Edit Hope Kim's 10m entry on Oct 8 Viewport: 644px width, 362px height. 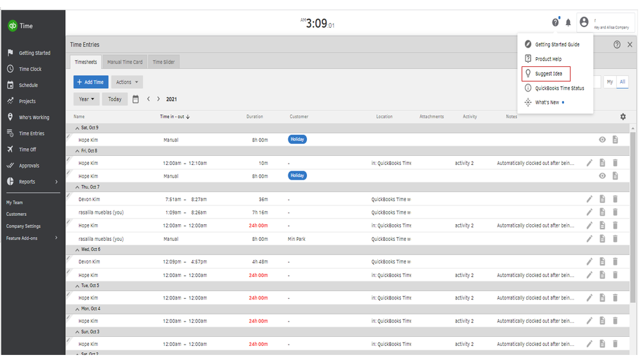(x=589, y=163)
